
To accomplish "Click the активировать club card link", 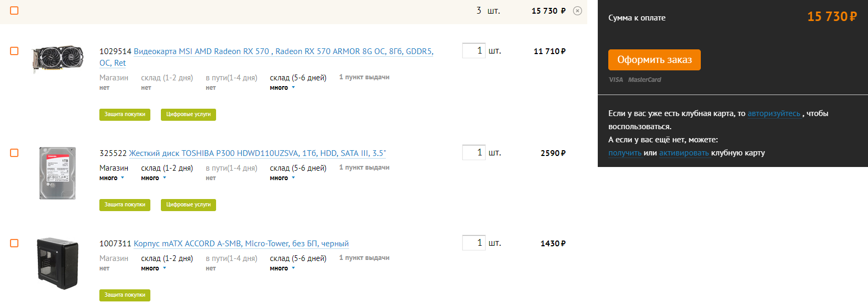I will [x=683, y=153].
